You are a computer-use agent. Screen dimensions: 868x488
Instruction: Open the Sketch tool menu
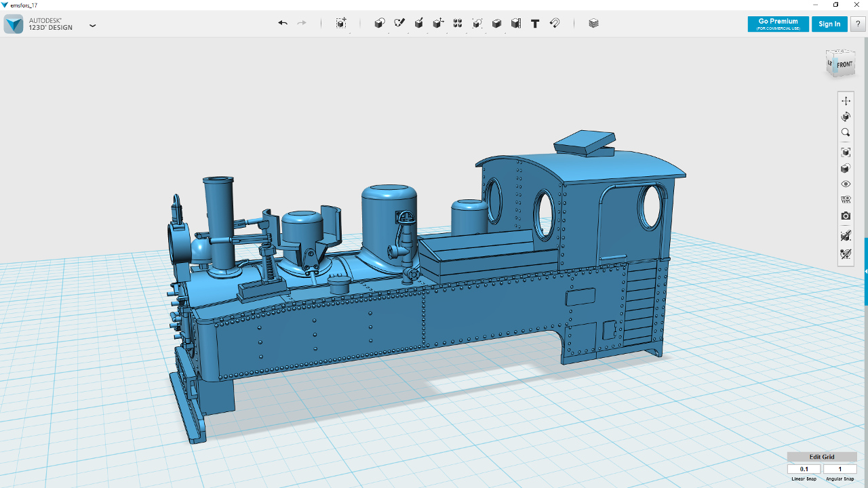pos(399,23)
